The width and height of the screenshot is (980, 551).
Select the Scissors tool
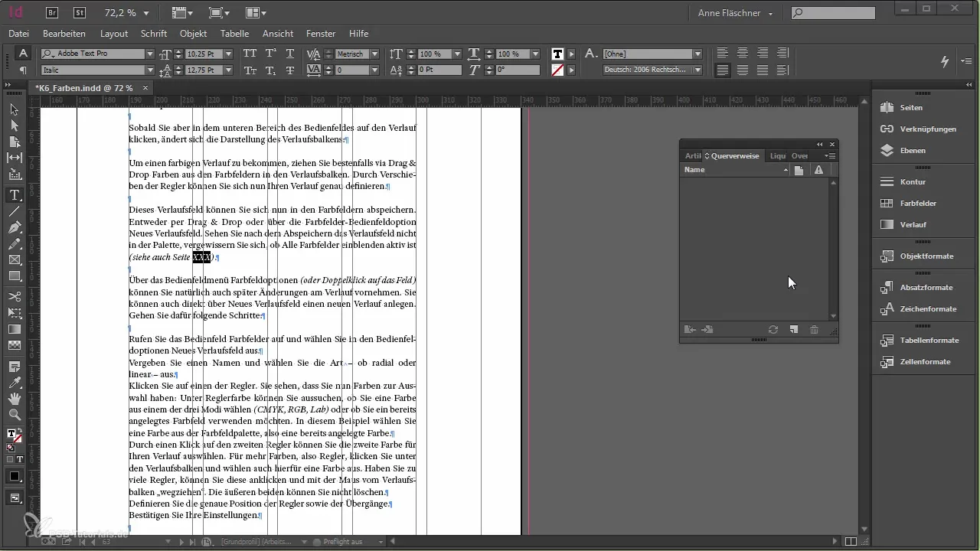point(15,296)
